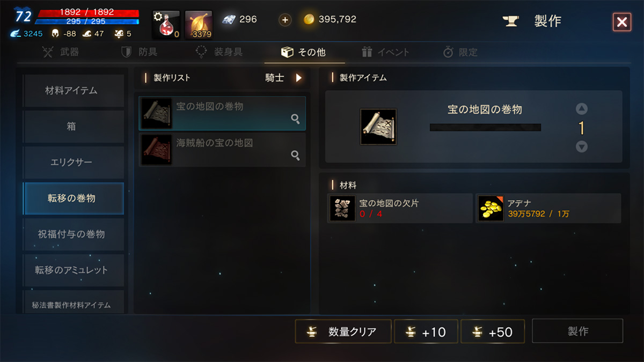
Task: Select 海賊船の宝の地図 in the craft list
Action: 222,150
